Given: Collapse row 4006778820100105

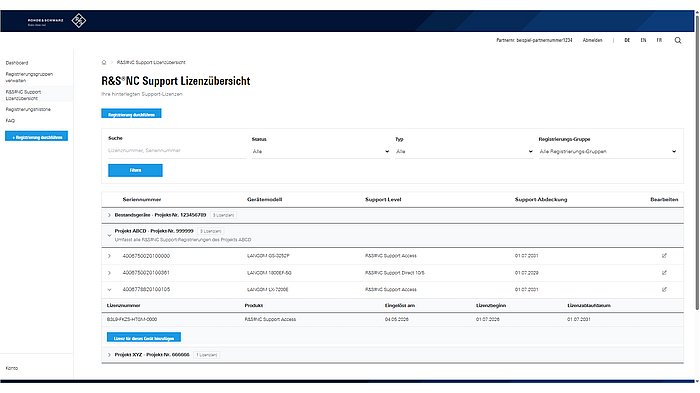Looking at the screenshot, I should tap(109, 290).
